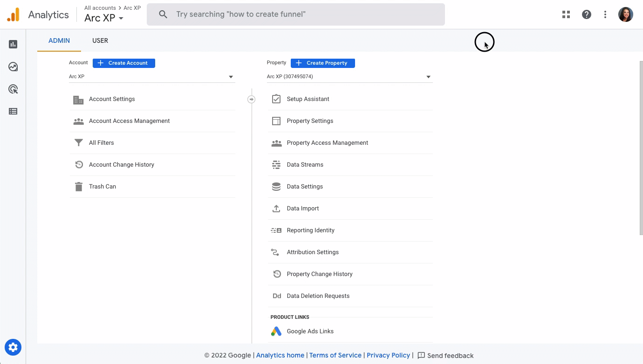Open Data Settings text
This screenshot has width=643, height=364.
[305, 187]
